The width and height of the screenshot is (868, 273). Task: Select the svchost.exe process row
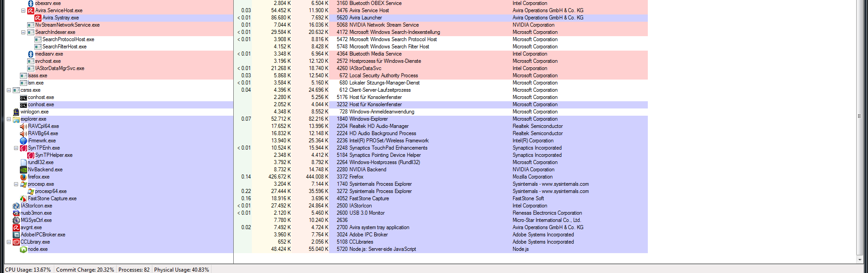pos(48,61)
